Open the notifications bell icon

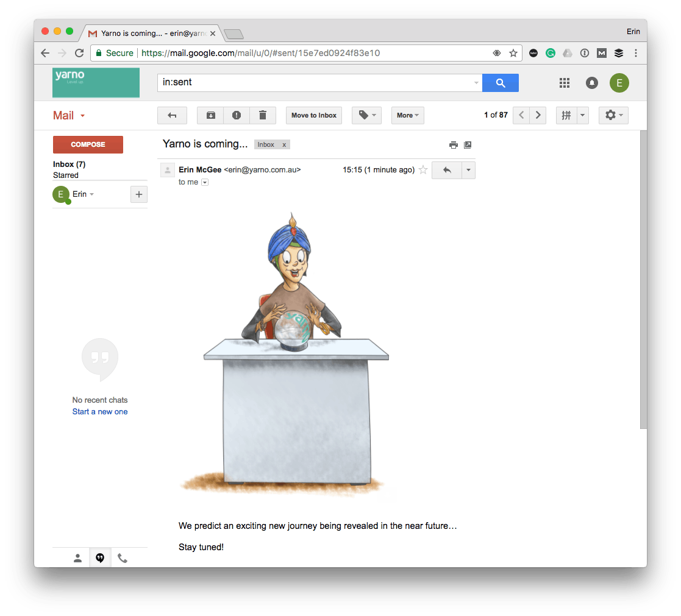[x=591, y=83]
